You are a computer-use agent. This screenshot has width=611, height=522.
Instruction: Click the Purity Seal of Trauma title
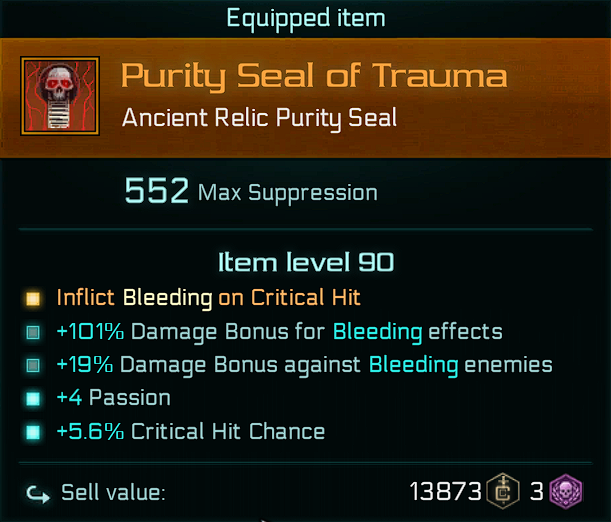(314, 76)
